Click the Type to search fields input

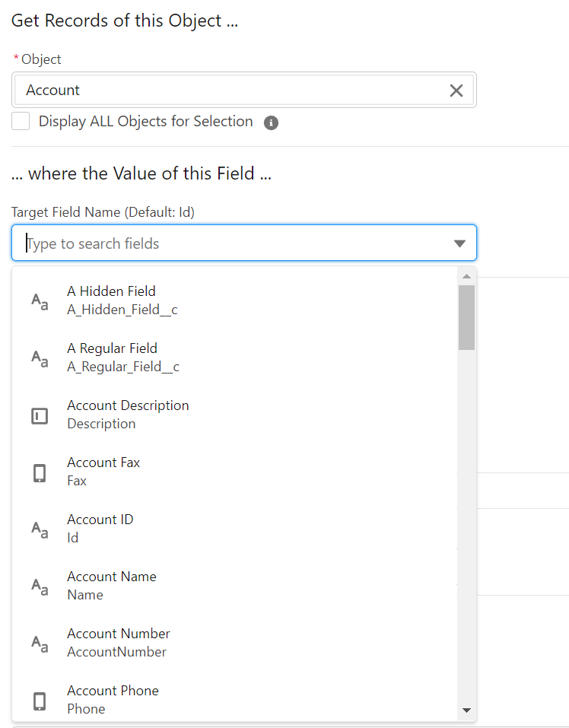(228, 243)
